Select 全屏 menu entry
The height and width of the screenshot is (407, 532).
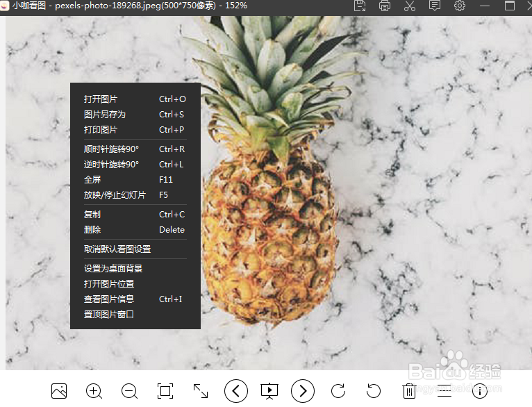(135, 179)
